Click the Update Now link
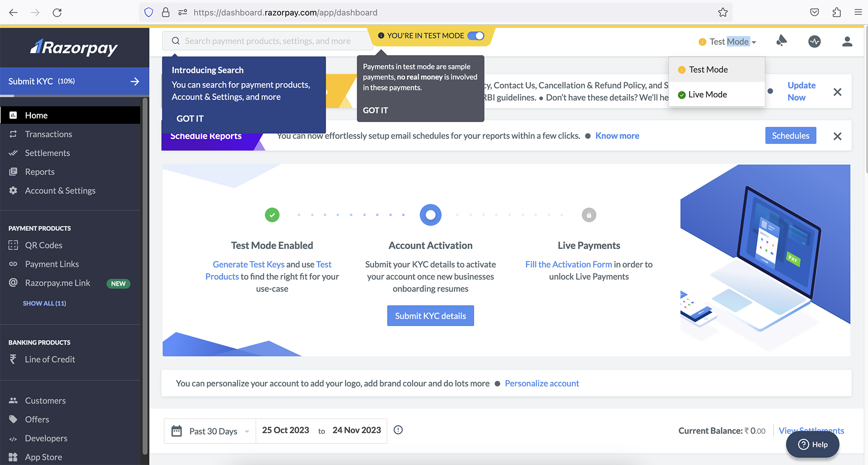Viewport: 868px width, 465px height. [801, 91]
